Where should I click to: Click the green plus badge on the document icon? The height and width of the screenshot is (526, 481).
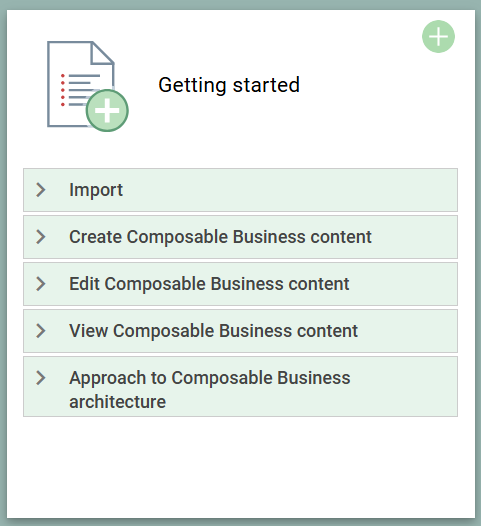[107, 110]
